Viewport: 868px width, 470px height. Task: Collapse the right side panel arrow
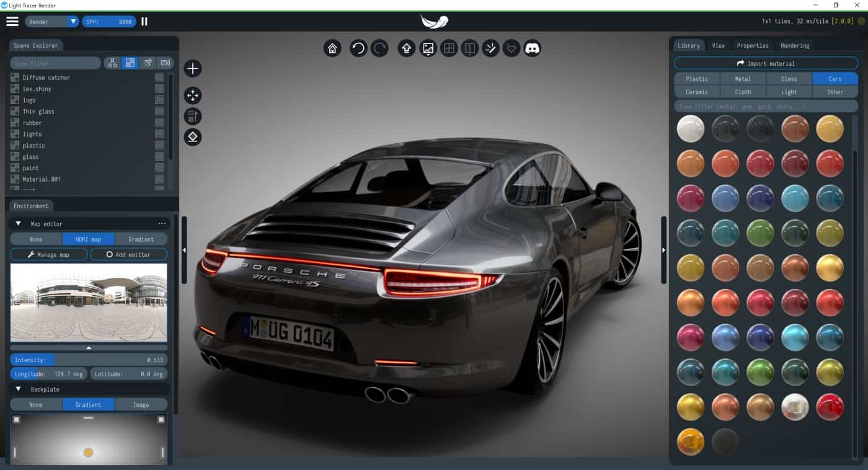(664, 250)
